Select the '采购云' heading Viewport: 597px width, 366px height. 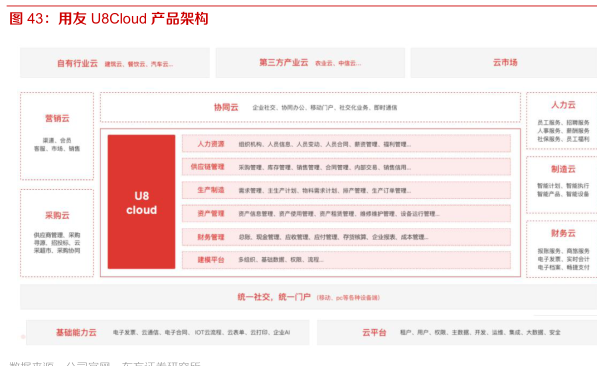[x=57, y=215]
